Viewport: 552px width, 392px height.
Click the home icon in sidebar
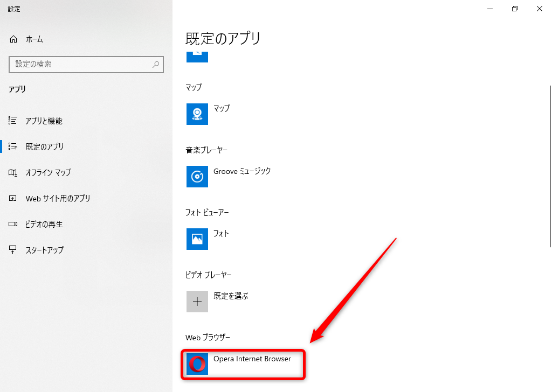click(13, 39)
